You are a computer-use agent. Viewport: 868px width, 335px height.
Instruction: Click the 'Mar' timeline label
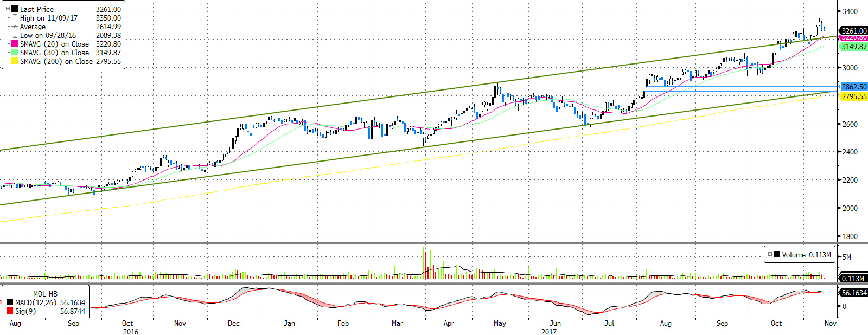click(397, 324)
